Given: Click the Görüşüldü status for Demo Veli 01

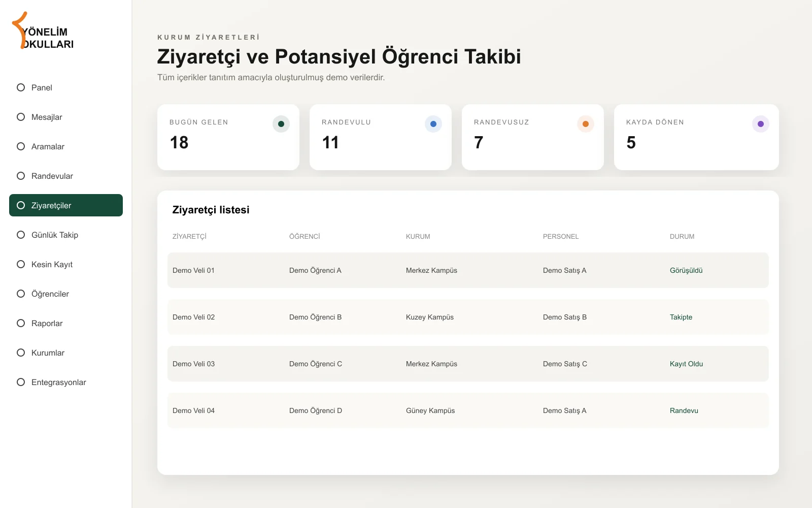Looking at the screenshot, I should [x=686, y=270].
